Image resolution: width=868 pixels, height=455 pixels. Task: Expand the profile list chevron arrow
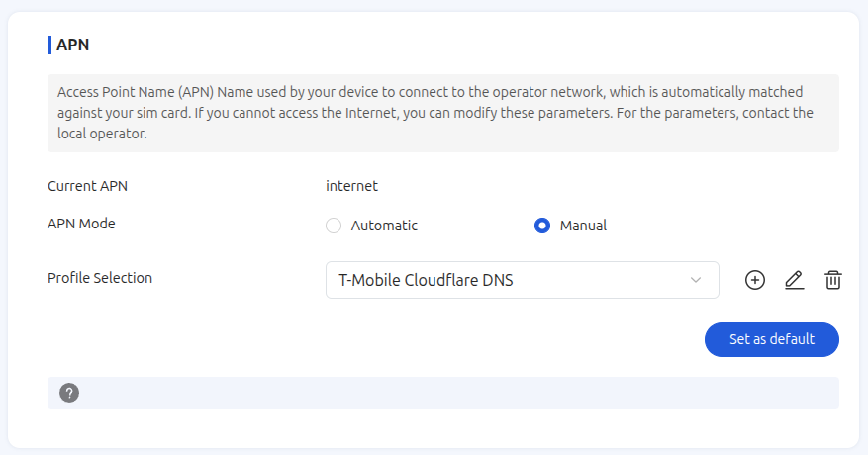point(695,280)
